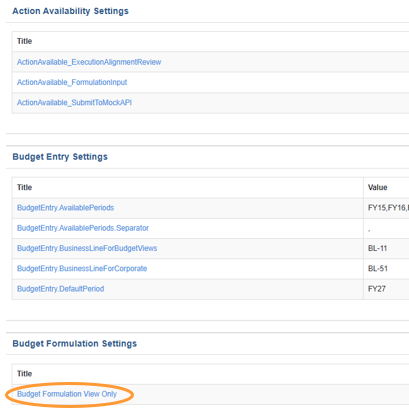The image size is (409, 414).
Task: Select the FY15,FY16 available periods value
Action: click(x=388, y=208)
